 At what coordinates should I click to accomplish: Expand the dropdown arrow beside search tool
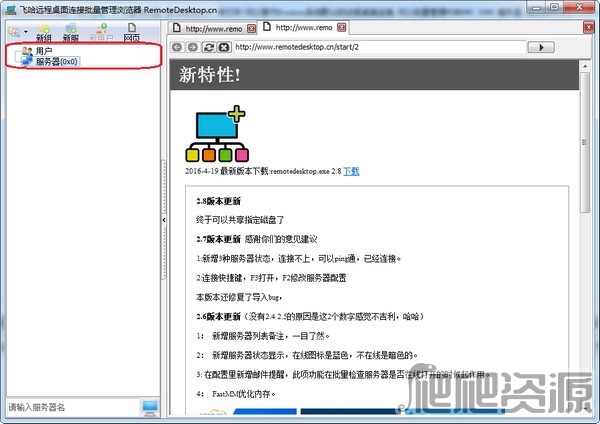26,31
